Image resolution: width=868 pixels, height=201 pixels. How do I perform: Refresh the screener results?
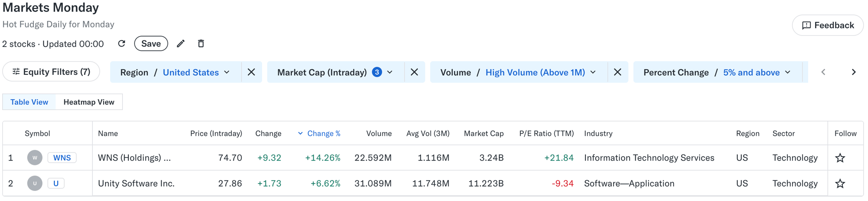pyautogui.click(x=122, y=44)
